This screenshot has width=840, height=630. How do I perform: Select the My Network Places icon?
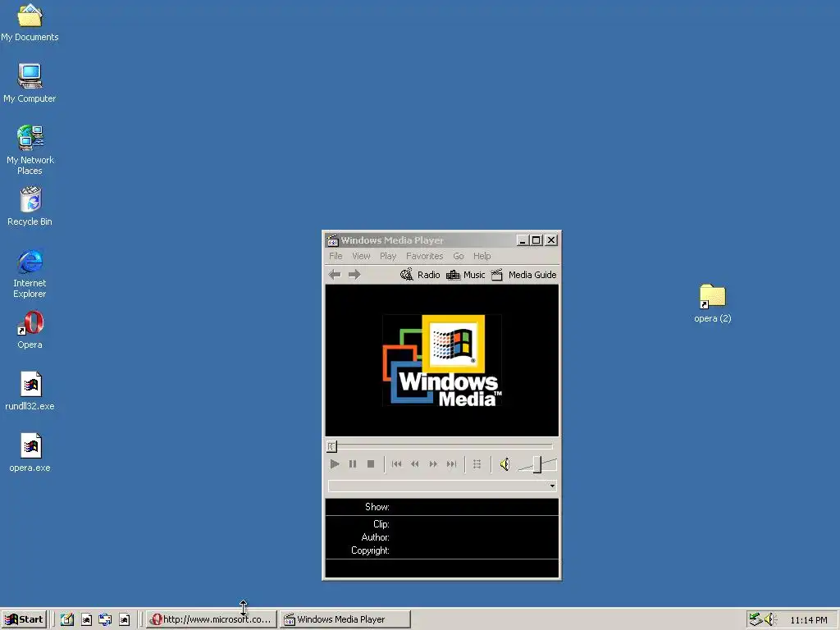(30, 150)
